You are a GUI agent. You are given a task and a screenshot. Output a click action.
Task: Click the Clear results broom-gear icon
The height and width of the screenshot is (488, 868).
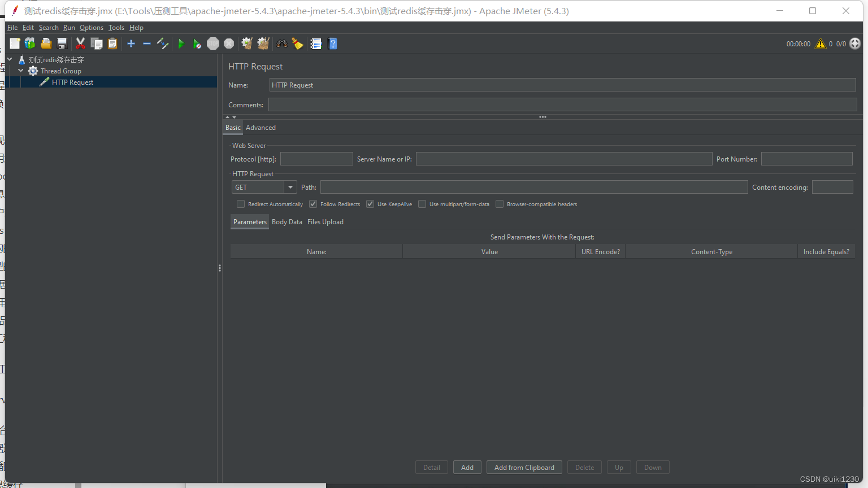coord(247,43)
